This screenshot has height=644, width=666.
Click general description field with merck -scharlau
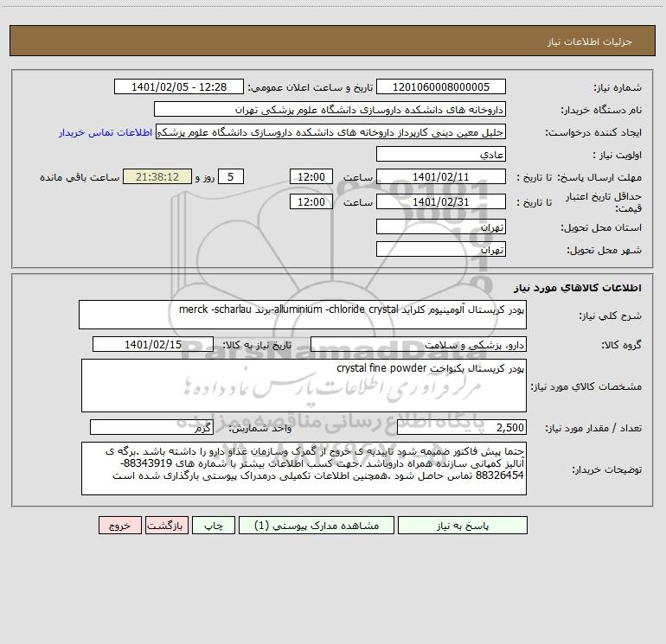click(x=303, y=315)
